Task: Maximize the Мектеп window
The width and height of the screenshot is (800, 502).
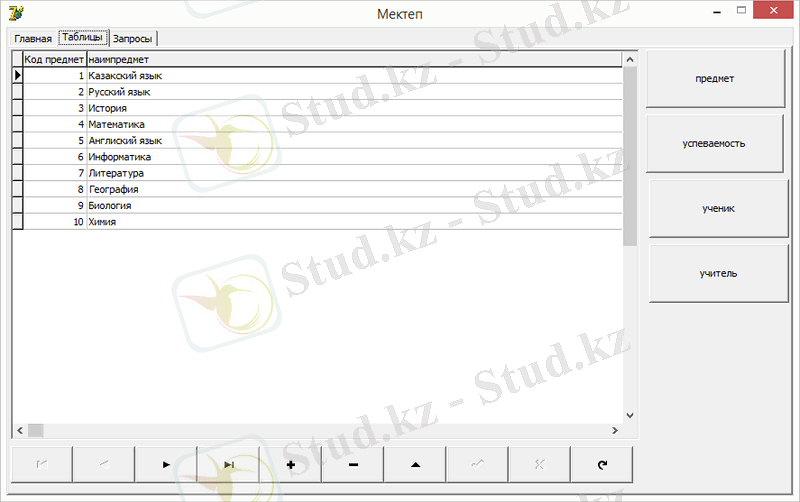Action: (x=741, y=10)
